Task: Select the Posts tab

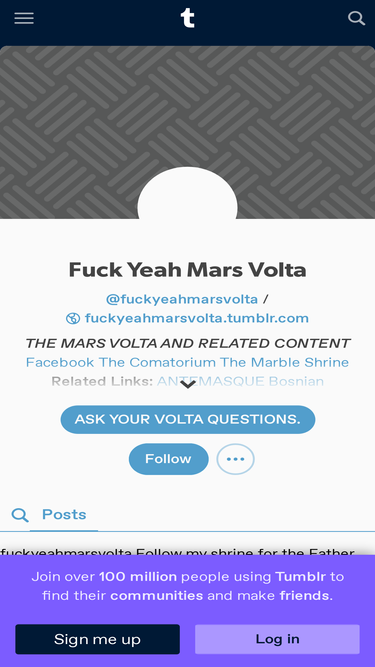Action: coord(64,515)
